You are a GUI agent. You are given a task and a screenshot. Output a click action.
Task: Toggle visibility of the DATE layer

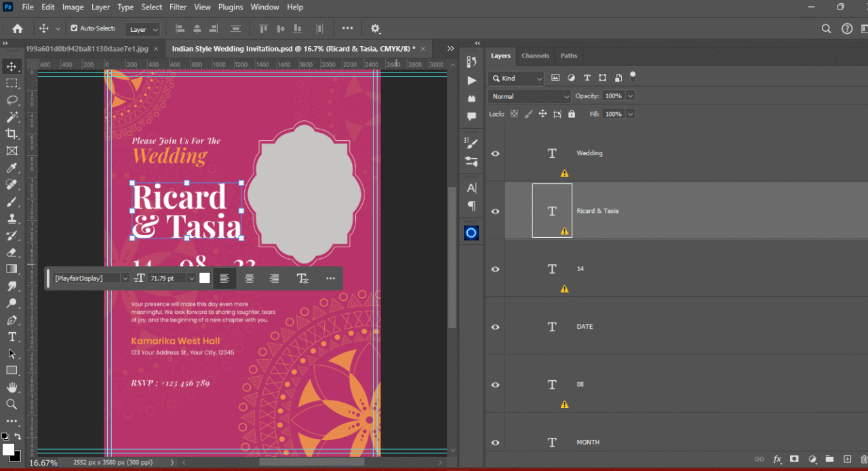pos(495,327)
